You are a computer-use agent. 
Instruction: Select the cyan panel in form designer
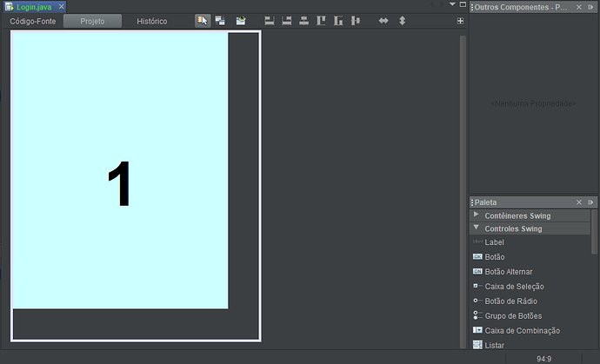[120, 170]
